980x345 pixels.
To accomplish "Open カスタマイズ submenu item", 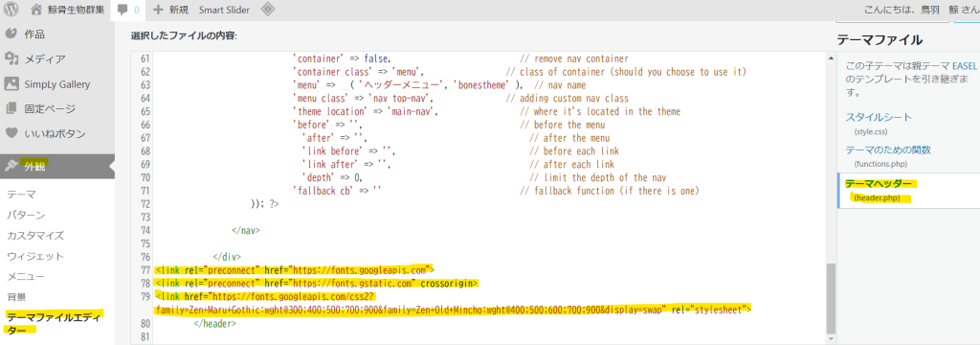I will pyautogui.click(x=35, y=236).
